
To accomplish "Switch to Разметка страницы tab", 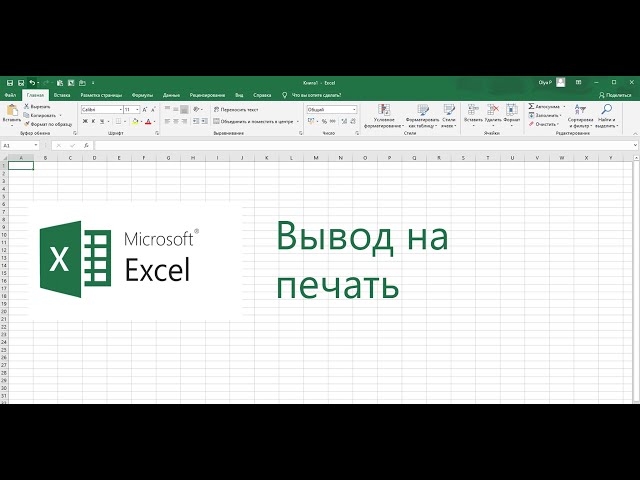I will 101,95.
